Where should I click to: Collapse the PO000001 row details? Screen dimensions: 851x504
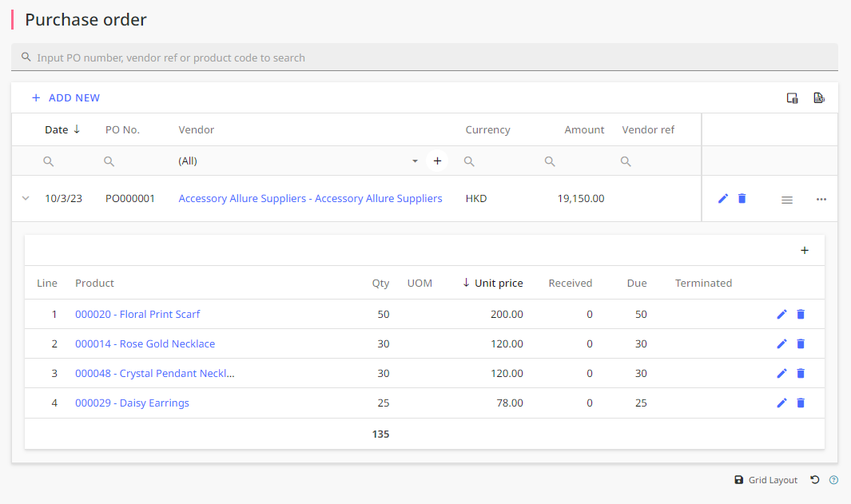click(26, 199)
